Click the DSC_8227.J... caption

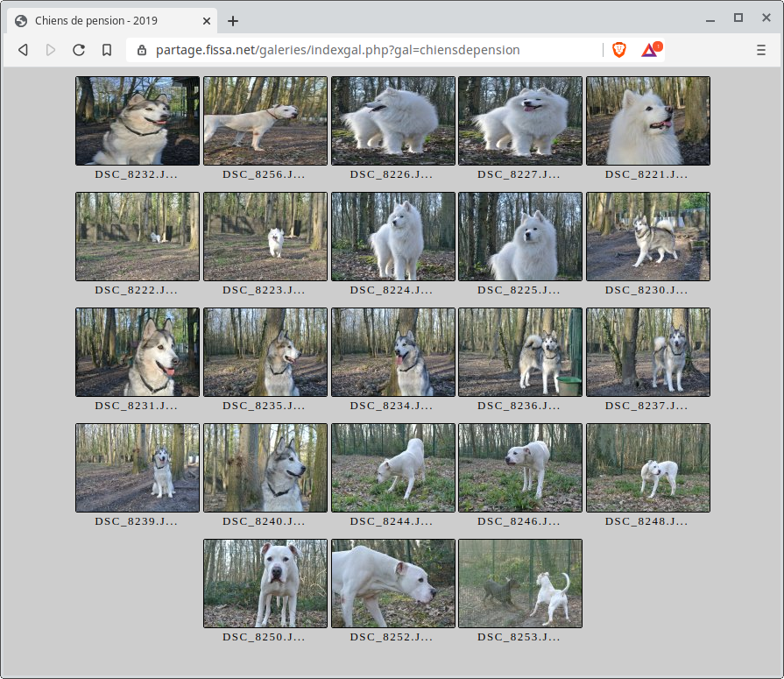pos(519,174)
